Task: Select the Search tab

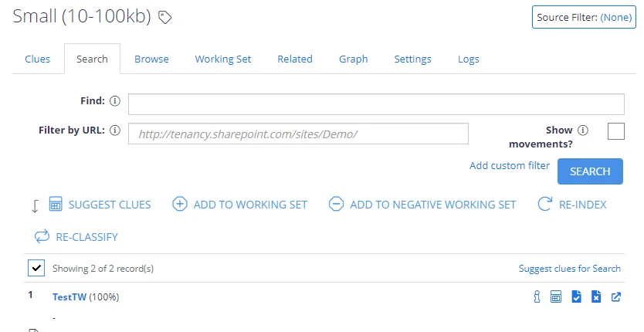Action: click(x=92, y=59)
